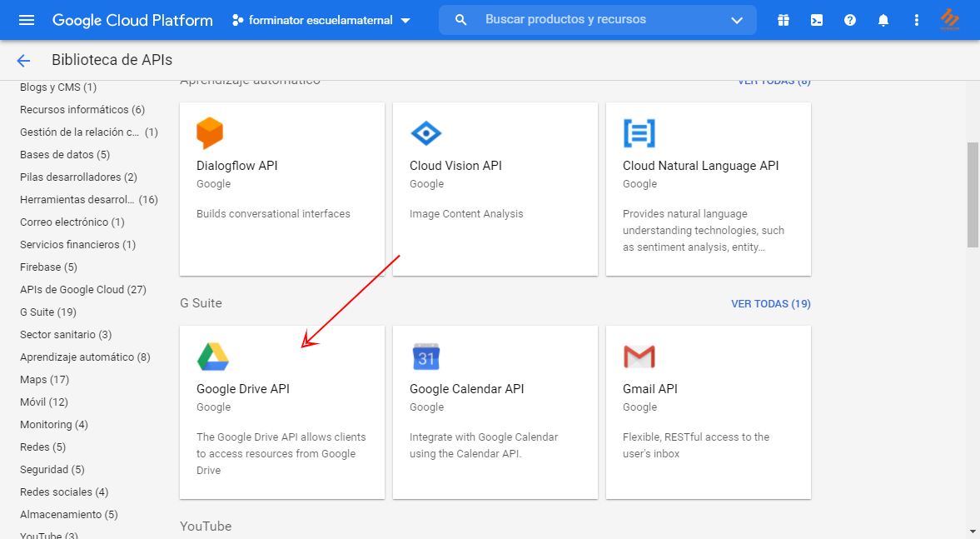
Task: Click the Google Calendar 31 icon
Action: [x=426, y=357]
